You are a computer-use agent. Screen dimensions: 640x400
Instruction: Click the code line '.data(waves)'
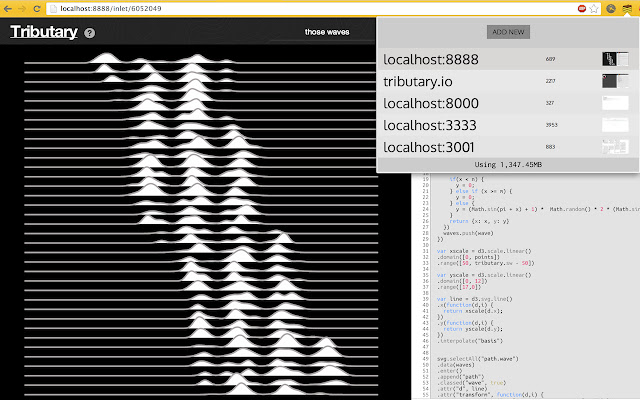[456, 365]
